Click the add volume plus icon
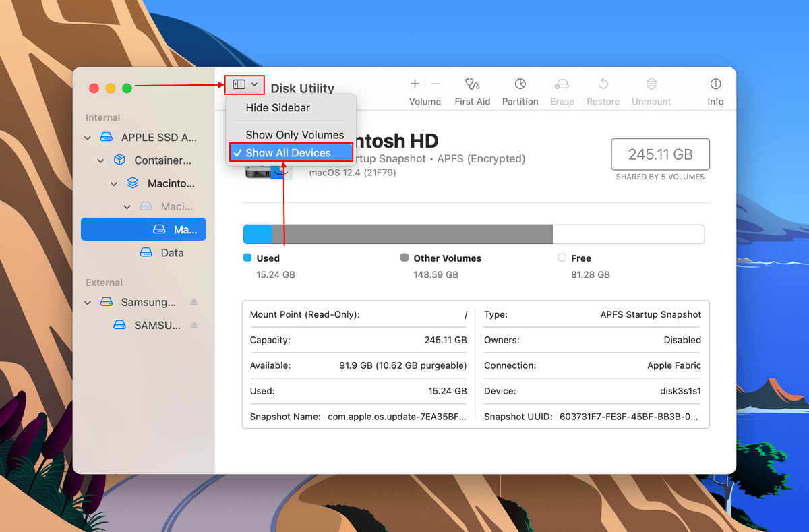Image resolution: width=809 pixels, height=532 pixels. 415,84
